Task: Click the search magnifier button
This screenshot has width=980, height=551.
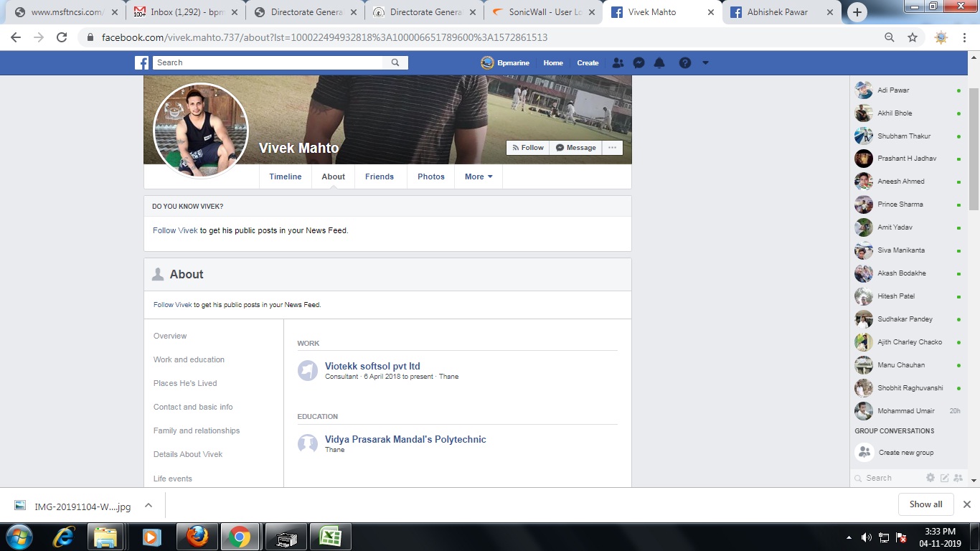Action: (395, 63)
